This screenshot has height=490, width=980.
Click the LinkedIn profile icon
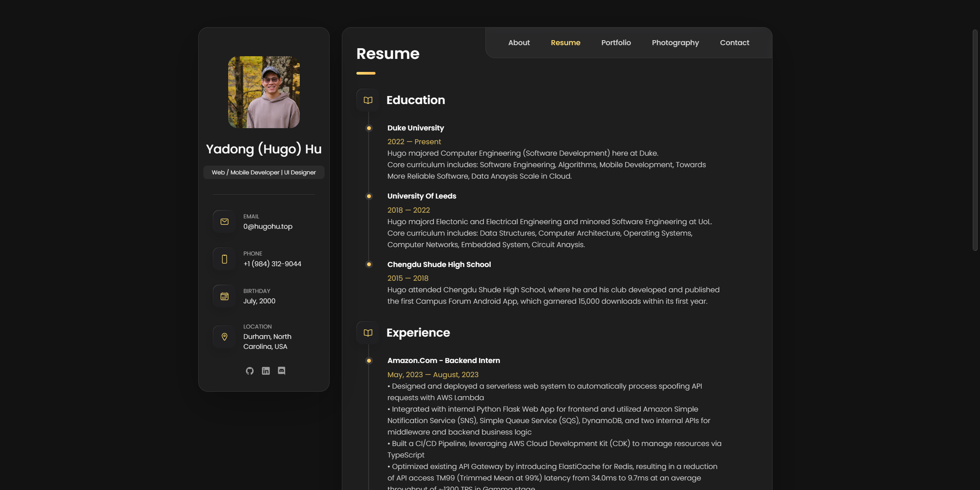point(266,370)
